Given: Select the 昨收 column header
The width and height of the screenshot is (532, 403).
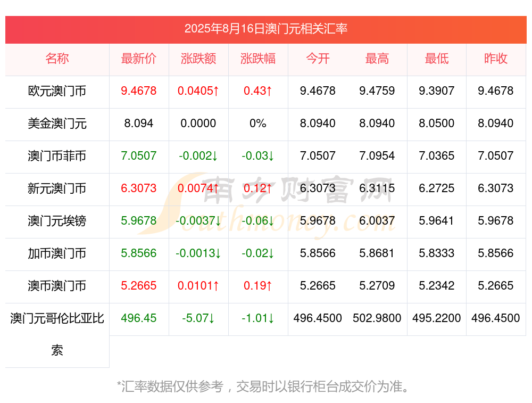Looking at the screenshot, I should pyautogui.click(x=496, y=59).
